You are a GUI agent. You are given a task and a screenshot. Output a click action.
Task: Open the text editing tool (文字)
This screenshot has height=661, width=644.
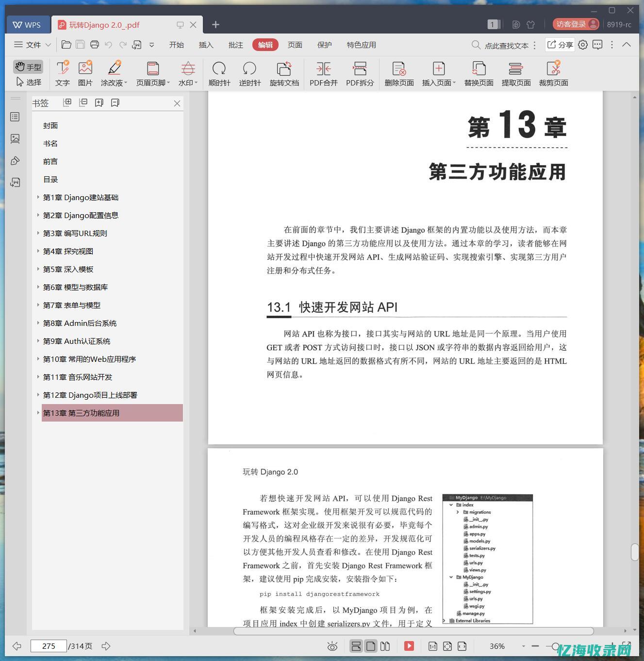point(63,74)
